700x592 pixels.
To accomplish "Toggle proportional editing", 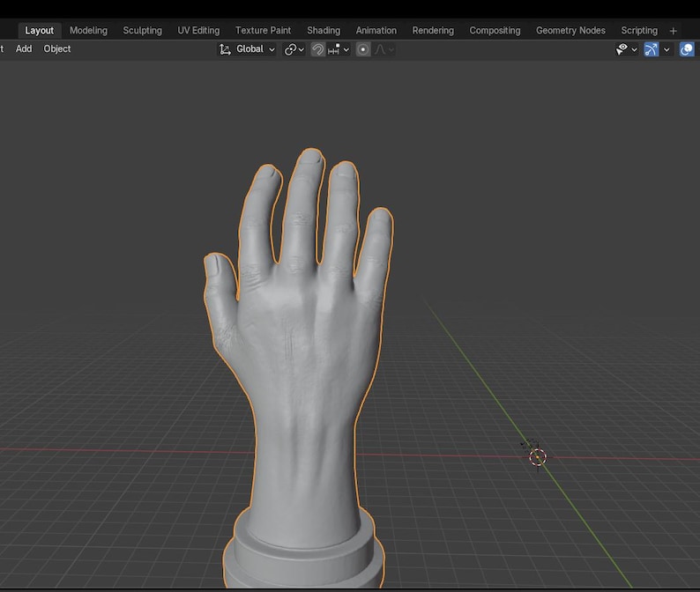I will click(363, 49).
